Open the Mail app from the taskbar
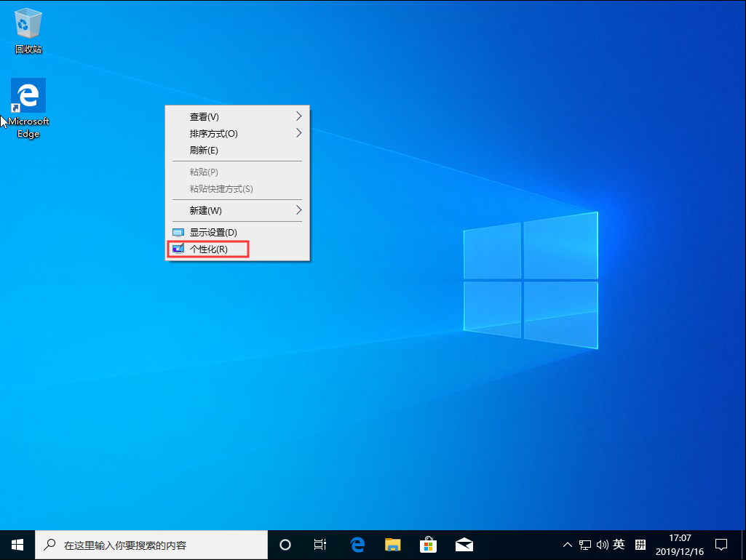 464,544
